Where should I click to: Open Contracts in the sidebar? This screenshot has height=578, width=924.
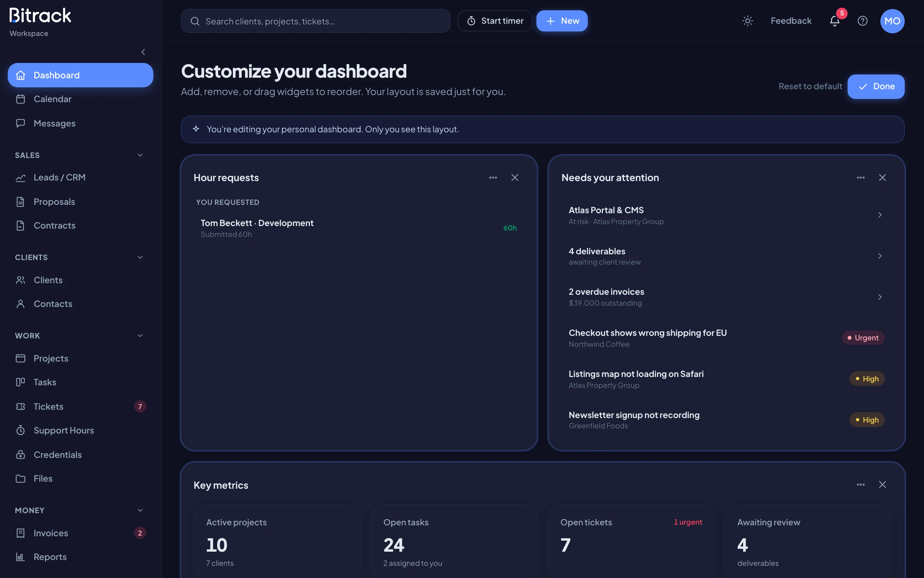pyautogui.click(x=80, y=225)
